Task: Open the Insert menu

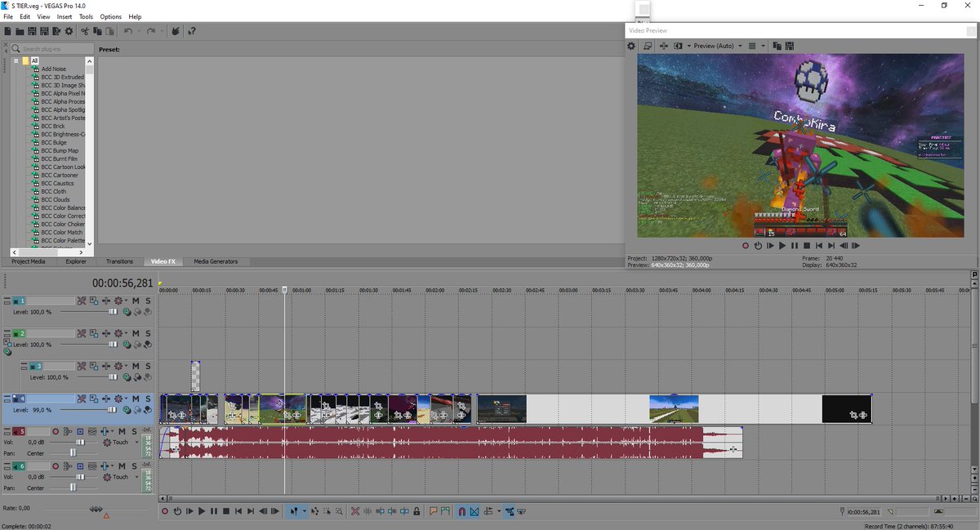Action: coord(64,16)
